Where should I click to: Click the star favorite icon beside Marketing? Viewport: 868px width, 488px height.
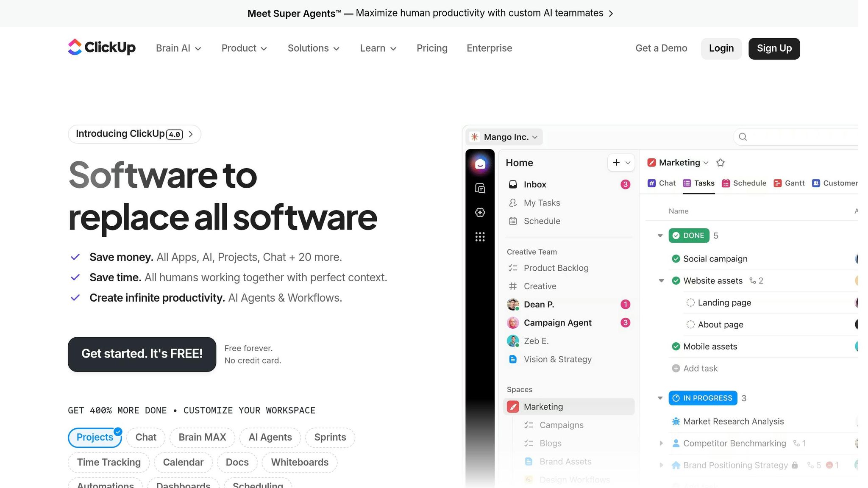[x=720, y=163]
